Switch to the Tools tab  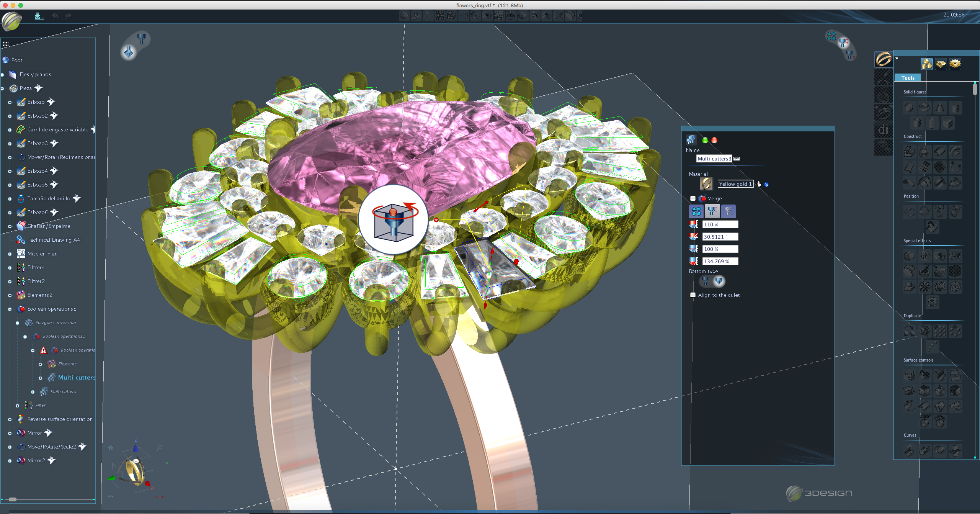coord(908,78)
